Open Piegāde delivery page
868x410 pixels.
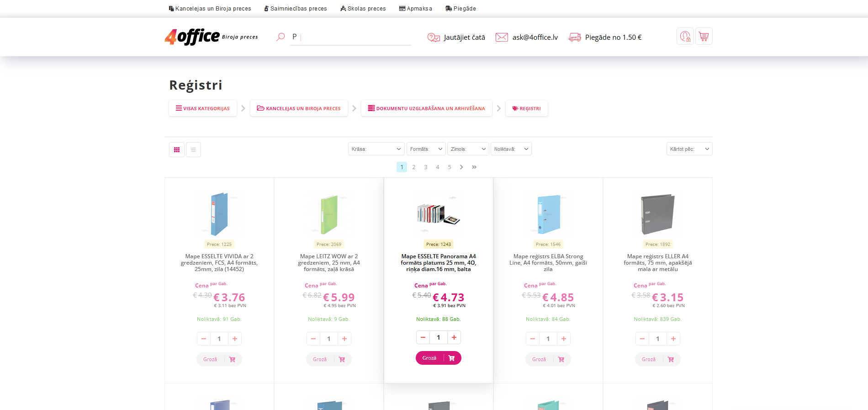click(x=460, y=8)
